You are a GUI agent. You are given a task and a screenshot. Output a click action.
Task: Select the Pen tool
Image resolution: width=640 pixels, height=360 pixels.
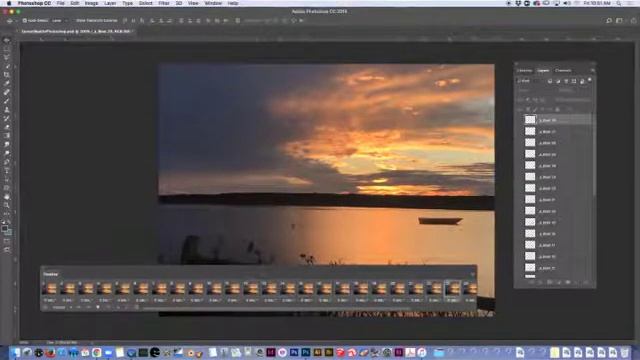pyautogui.click(x=7, y=162)
